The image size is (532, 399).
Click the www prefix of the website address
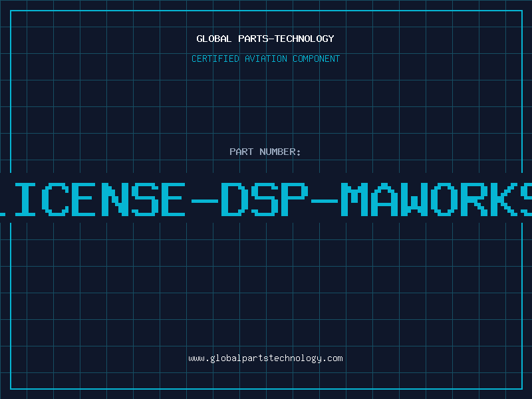[196, 359]
